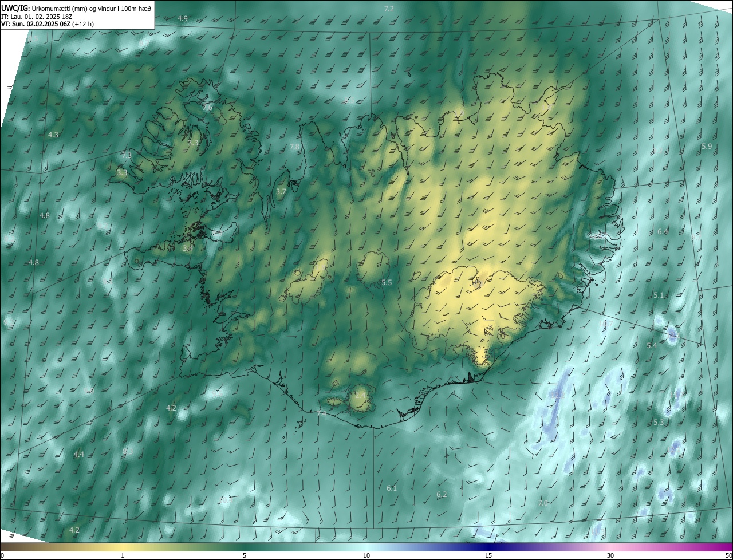733x560 pixels.
Task: Click the 4.9 value on the map
Action: pyautogui.click(x=182, y=18)
